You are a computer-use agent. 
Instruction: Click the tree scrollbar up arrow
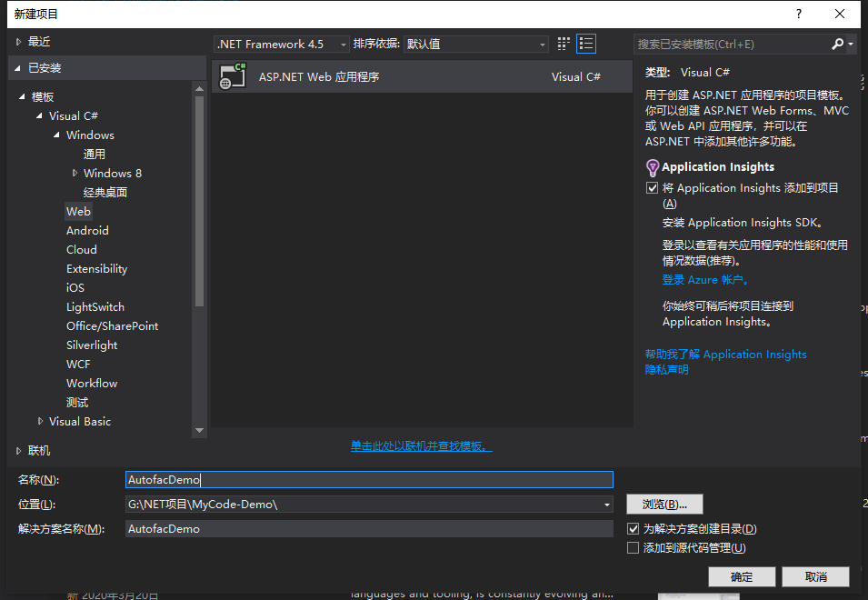200,88
